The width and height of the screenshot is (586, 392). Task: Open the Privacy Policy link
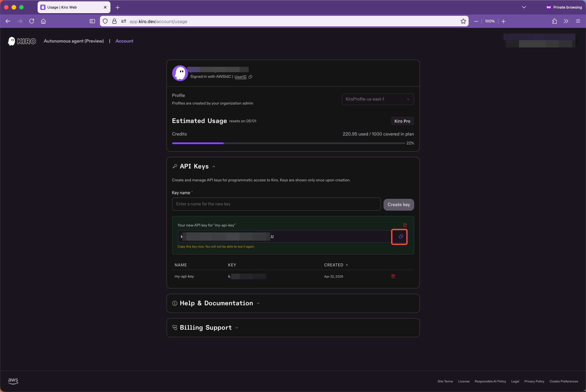(534, 381)
